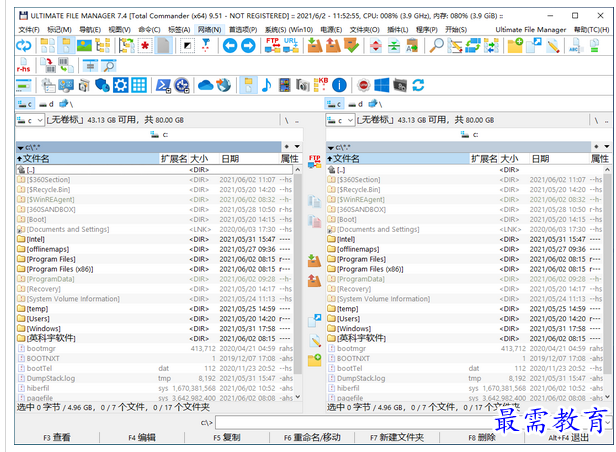Select drive d button in right drive bar
Screen dimensions: 616x452
356,104
